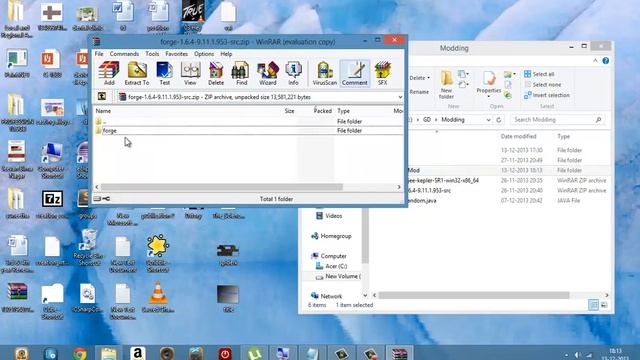Click Rename in the Explorer ribbon
Image resolution: width=640 pixels, height=360 pixels.
(419, 92)
